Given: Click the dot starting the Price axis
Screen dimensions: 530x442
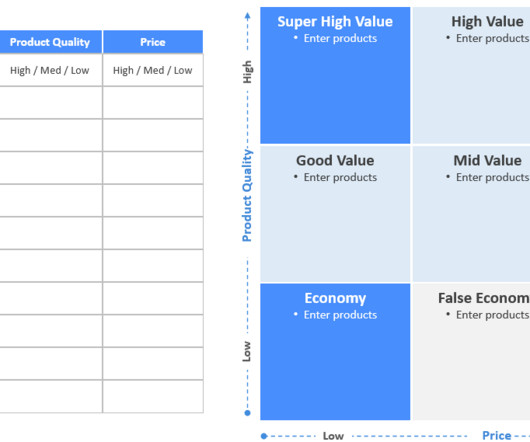Looking at the screenshot, I should pyautogui.click(x=264, y=436).
